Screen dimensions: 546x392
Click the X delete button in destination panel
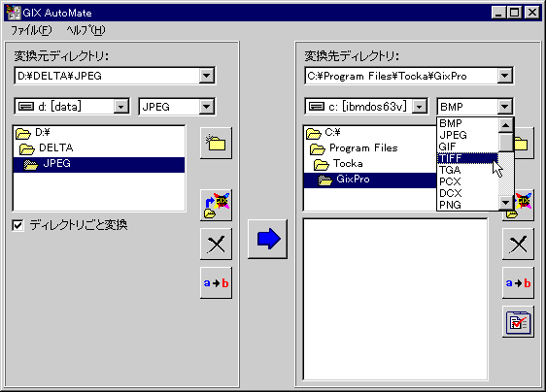pyautogui.click(x=518, y=245)
